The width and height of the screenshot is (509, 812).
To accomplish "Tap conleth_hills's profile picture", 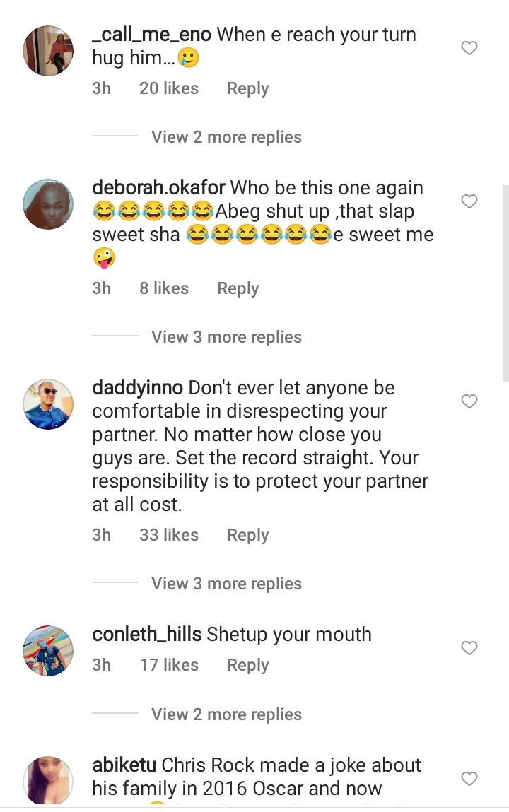I will coord(48,650).
